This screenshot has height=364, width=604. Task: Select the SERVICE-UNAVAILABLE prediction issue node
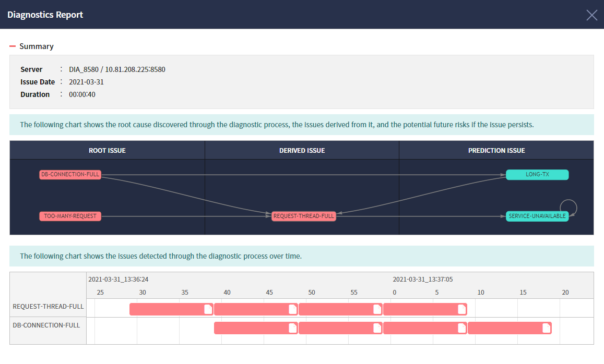tap(537, 216)
